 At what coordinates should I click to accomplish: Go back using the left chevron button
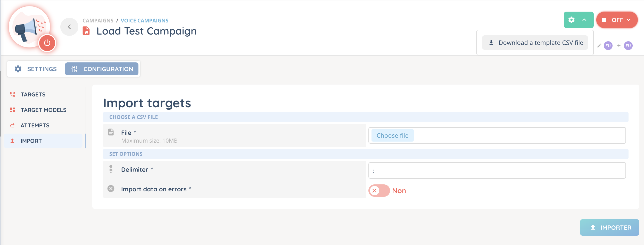(x=69, y=27)
